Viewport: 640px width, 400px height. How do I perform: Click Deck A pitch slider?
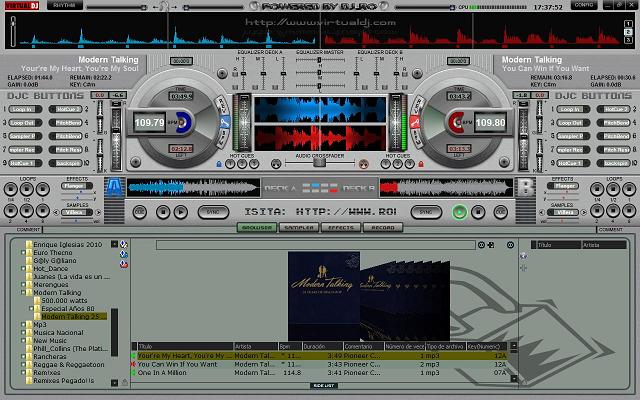tap(116, 139)
